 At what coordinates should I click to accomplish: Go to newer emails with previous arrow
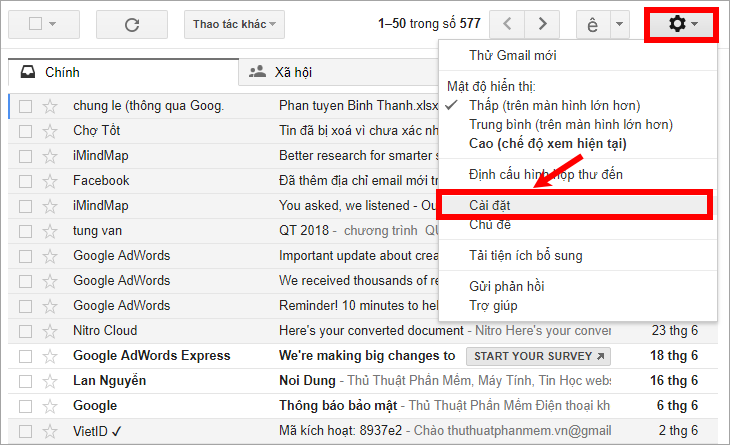pos(507,24)
